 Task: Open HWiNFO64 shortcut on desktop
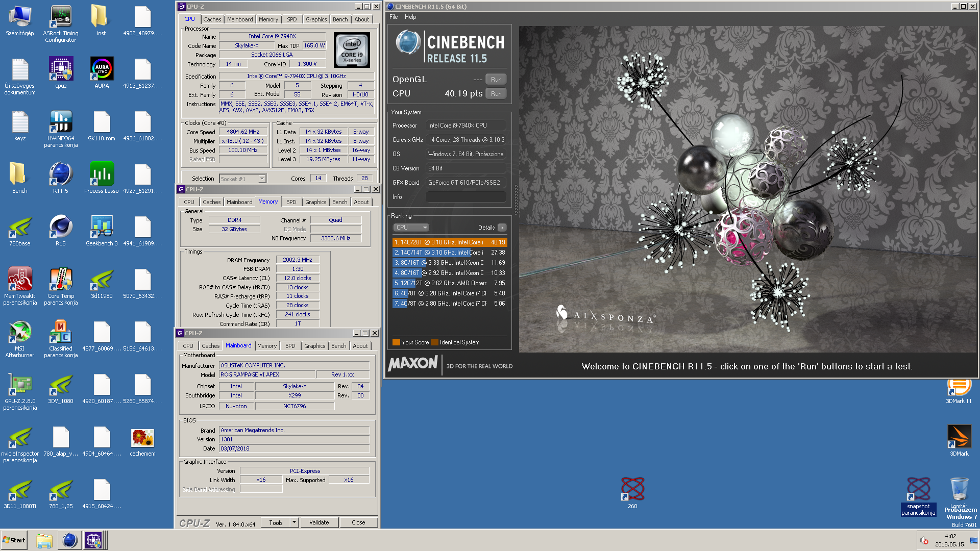(61, 129)
